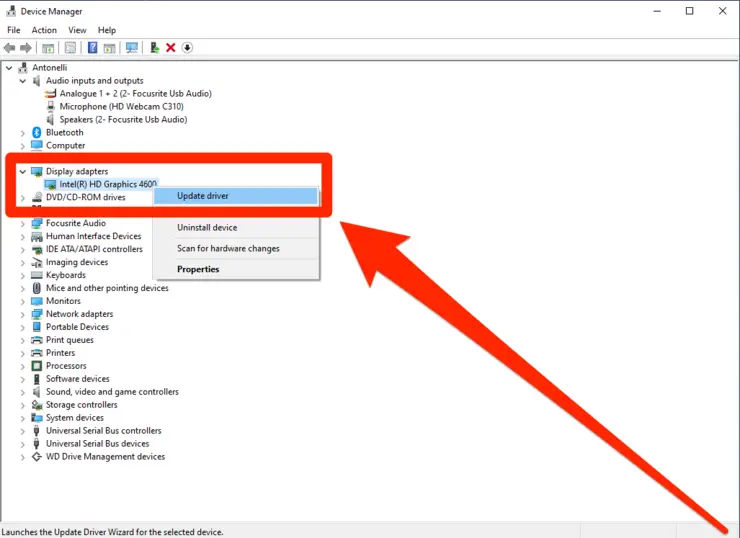Select Analogue 1 + 2 Focusrite Usb Audio
The width and height of the screenshot is (740, 538).
click(x=135, y=93)
